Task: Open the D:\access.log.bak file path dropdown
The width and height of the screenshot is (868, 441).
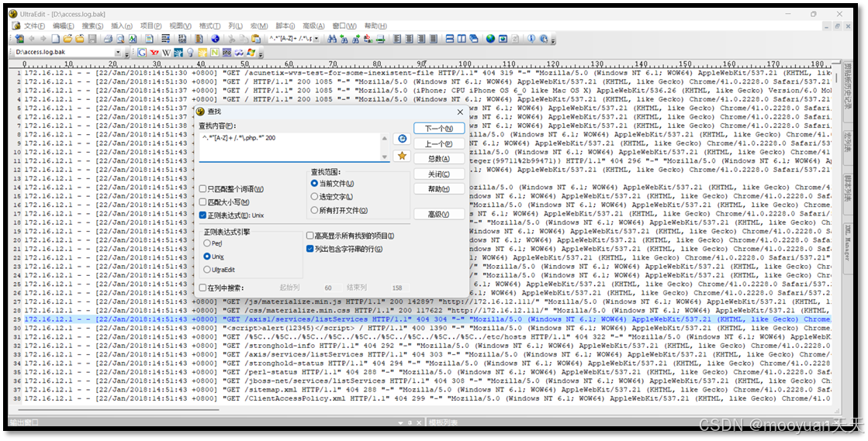Action: pos(119,53)
